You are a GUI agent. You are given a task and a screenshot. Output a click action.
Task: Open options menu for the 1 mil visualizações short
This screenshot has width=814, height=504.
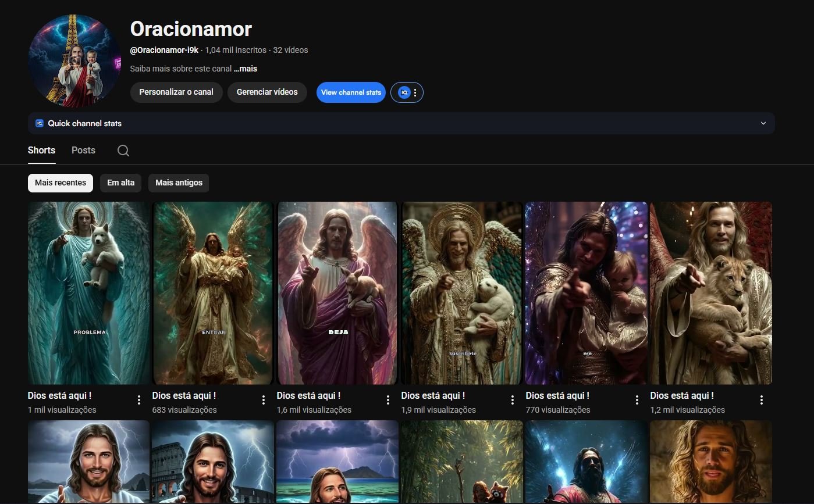point(139,400)
